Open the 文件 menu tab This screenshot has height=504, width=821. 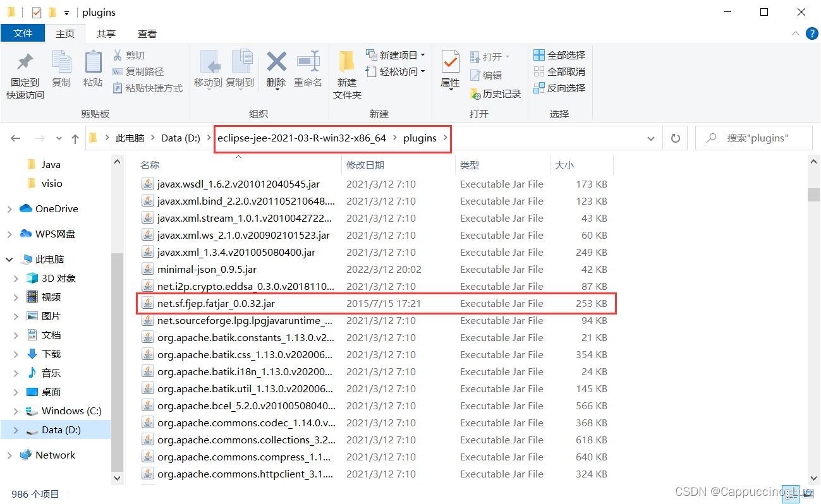pos(23,33)
